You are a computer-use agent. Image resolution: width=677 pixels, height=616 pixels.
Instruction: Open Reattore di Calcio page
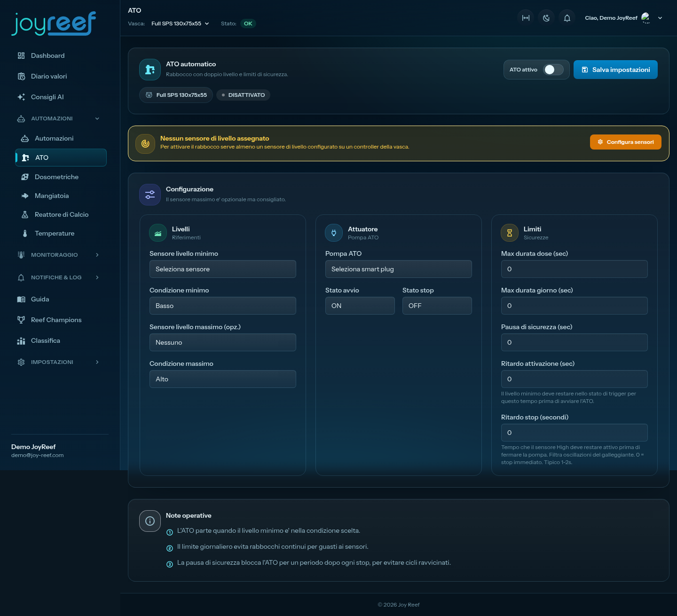tap(61, 214)
